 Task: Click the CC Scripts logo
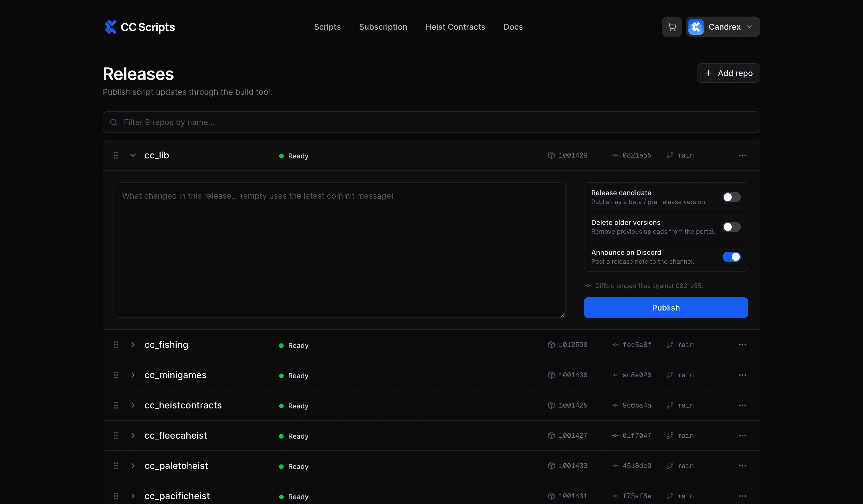139,27
